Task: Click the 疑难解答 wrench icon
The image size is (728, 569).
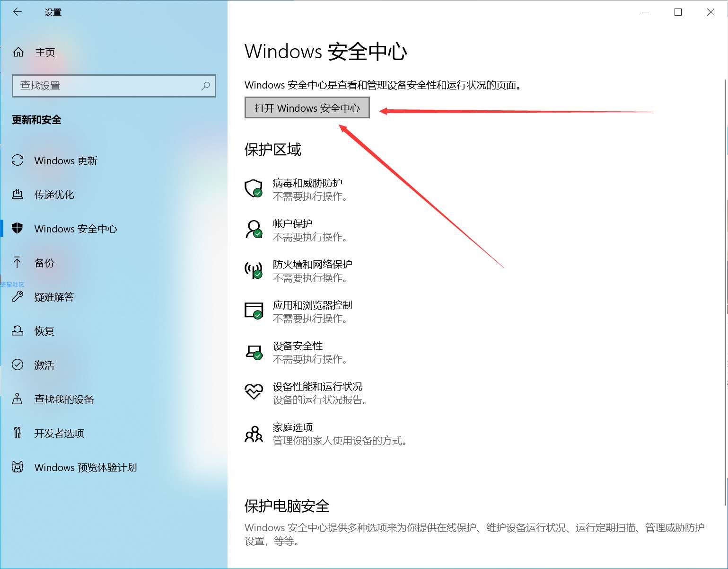Action: [x=18, y=297]
